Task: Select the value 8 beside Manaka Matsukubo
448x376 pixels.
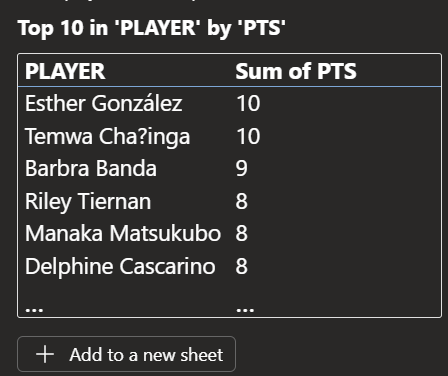Action: pyautogui.click(x=242, y=233)
